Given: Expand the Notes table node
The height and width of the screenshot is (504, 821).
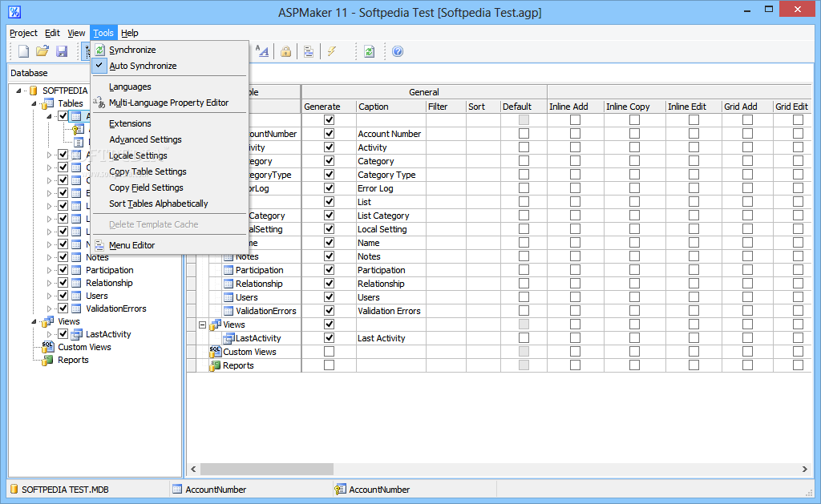Looking at the screenshot, I should (49, 257).
